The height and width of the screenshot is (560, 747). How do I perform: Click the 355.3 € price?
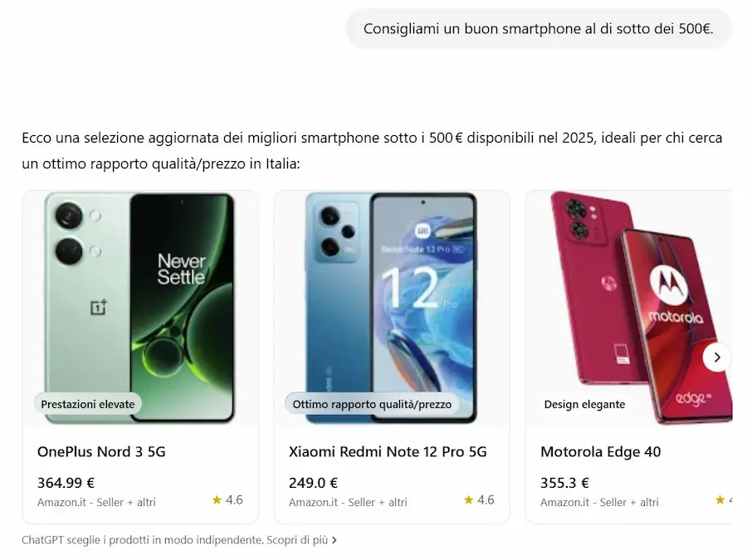[x=564, y=483]
